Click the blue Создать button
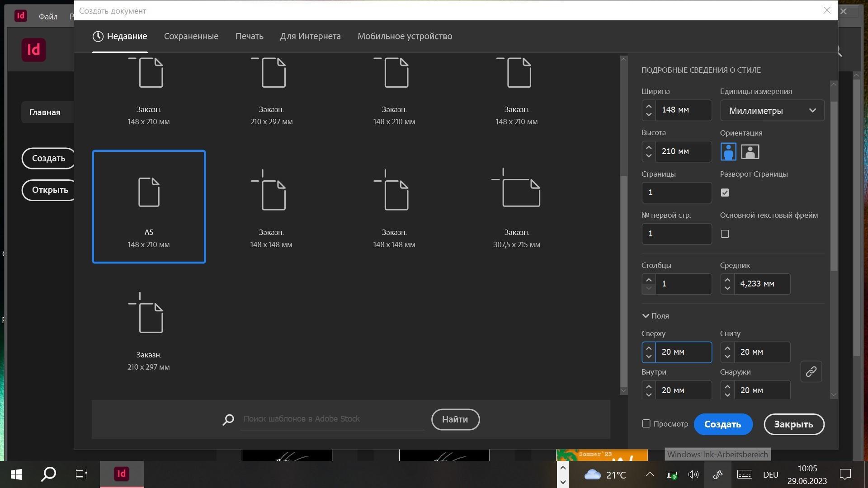This screenshot has height=488, width=868. tap(722, 424)
